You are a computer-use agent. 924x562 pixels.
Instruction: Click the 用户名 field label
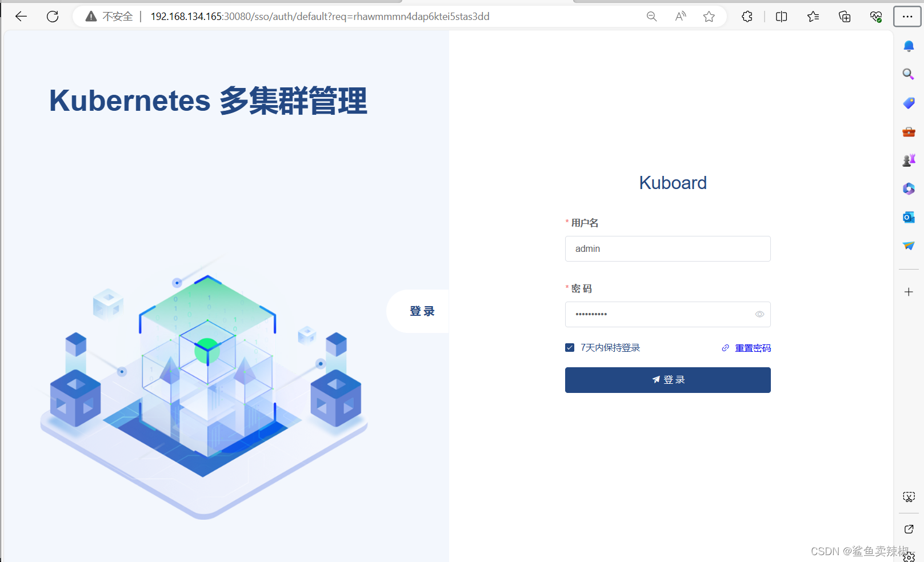click(x=585, y=223)
